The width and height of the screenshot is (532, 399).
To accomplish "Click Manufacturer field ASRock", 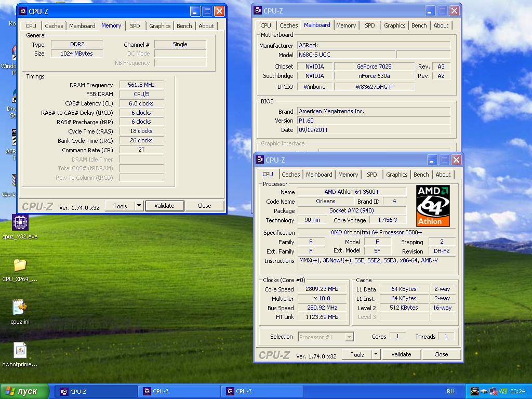I will [x=374, y=45].
